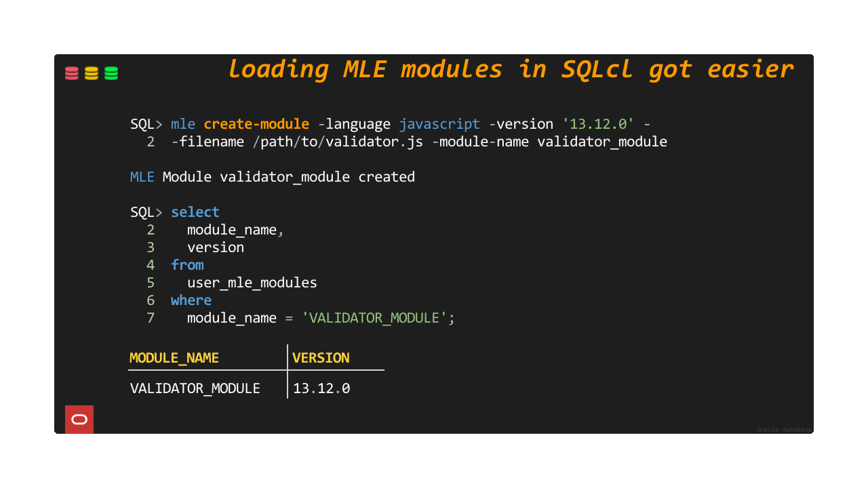Click the title 'loading MLE modules in SQLcl got easier'
Screen dimensions: 868x488
pyautogui.click(x=511, y=68)
